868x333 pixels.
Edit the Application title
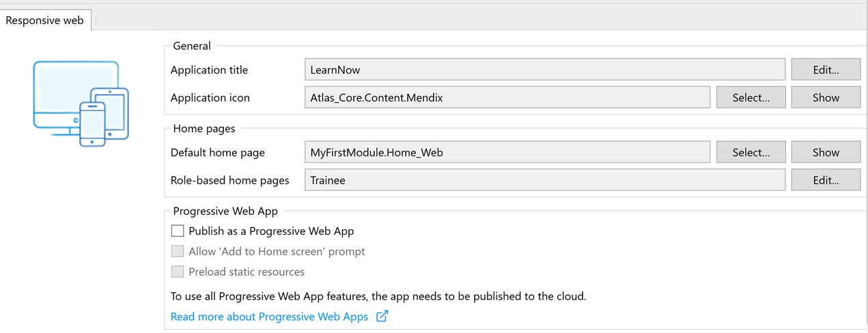click(x=825, y=70)
